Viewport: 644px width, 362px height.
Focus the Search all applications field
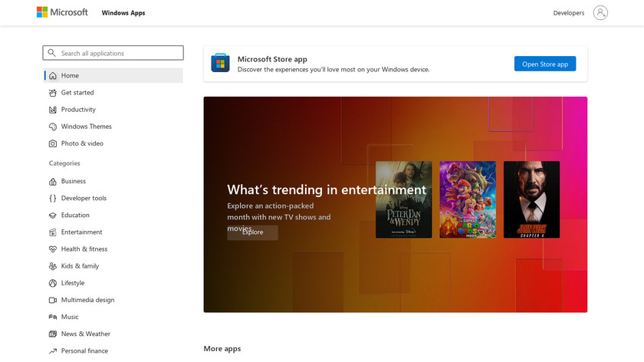click(113, 53)
